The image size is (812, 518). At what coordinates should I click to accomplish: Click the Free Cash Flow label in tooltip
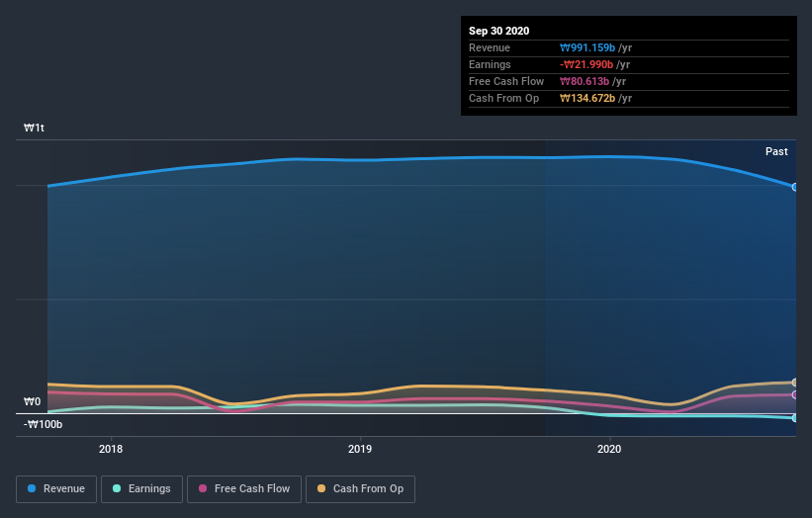point(506,82)
